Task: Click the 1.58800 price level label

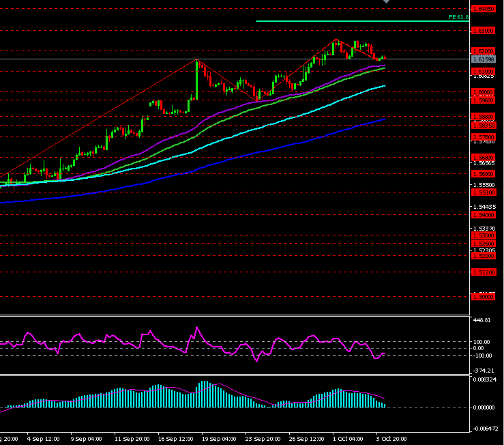Action: click(484, 117)
